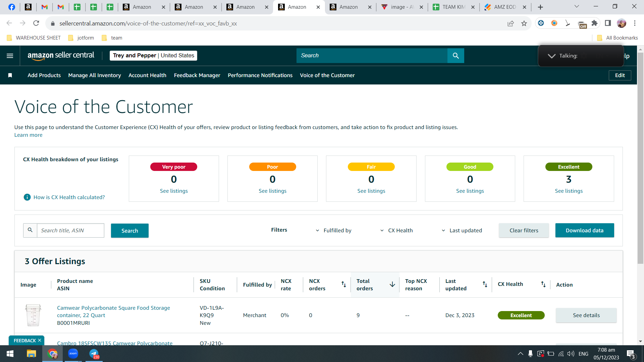Open File Explorer from the taskbar
Image resolution: width=644 pixels, height=362 pixels.
pos(31,354)
